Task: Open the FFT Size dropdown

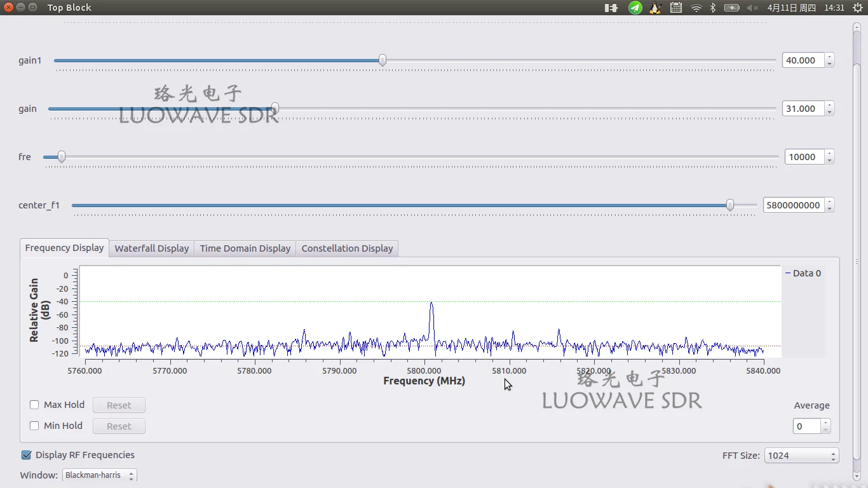Action: pyautogui.click(x=801, y=455)
